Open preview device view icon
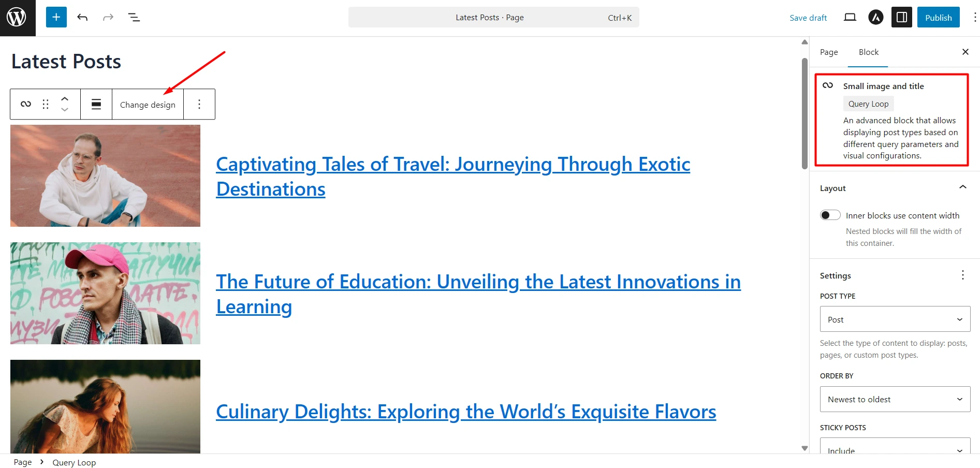 pyautogui.click(x=850, y=18)
